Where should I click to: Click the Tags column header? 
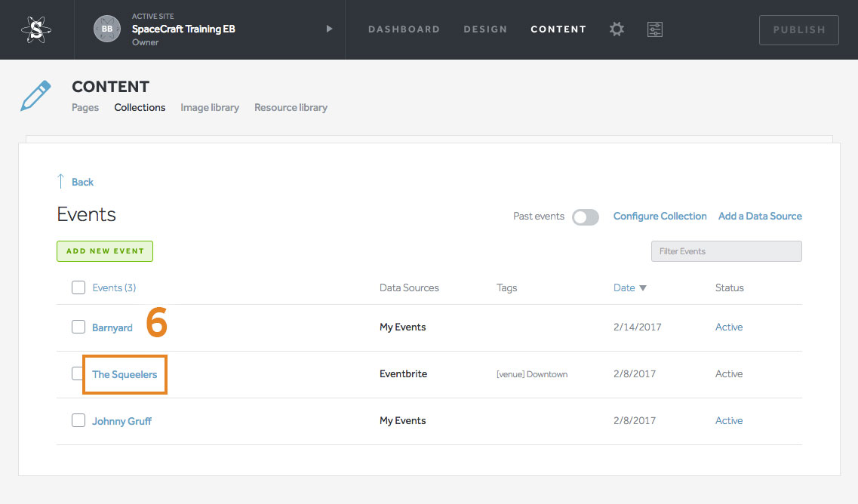pos(506,288)
